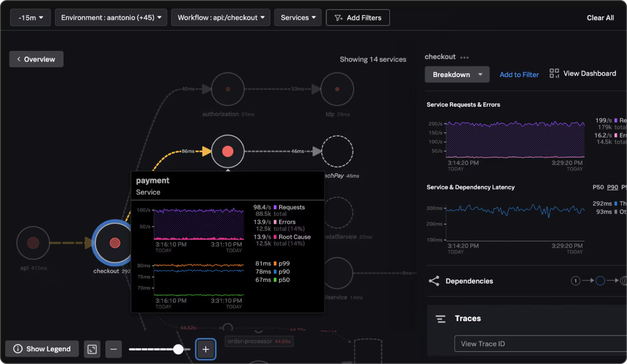Click Clear All filters

click(600, 18)
